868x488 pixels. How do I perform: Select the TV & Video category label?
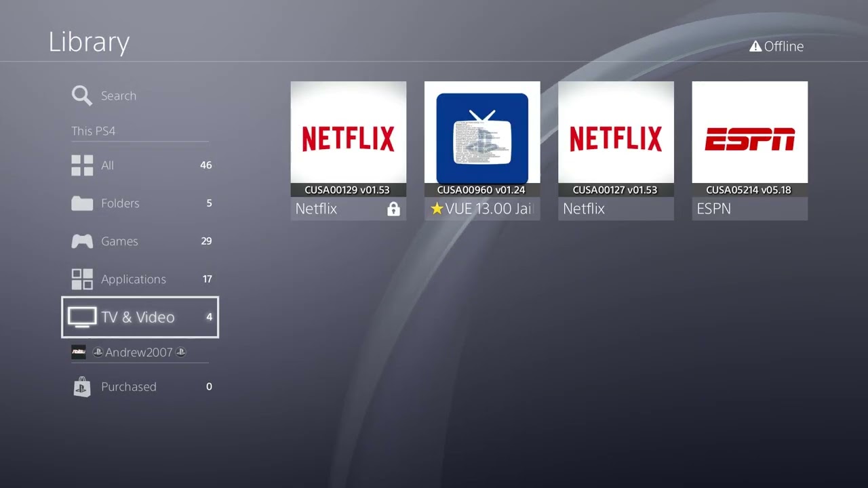[x=138, y=317]
